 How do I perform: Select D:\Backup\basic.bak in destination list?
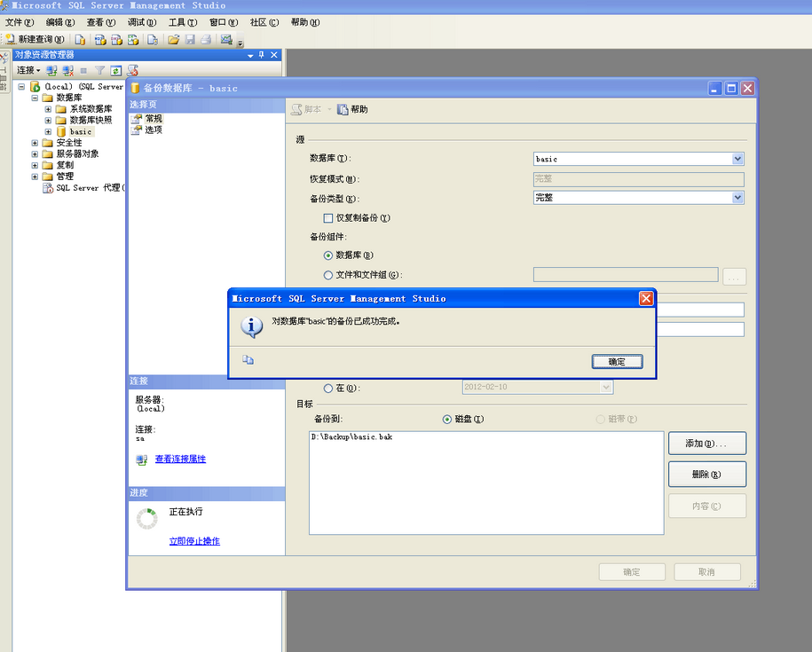(x=352, y=438)
